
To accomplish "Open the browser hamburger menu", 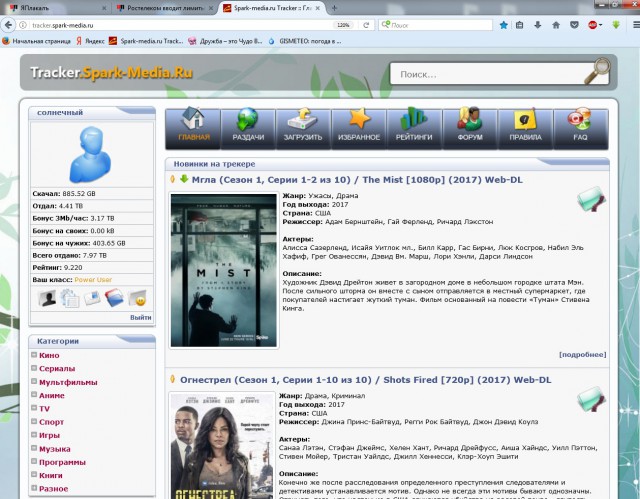I will (636, 25).
